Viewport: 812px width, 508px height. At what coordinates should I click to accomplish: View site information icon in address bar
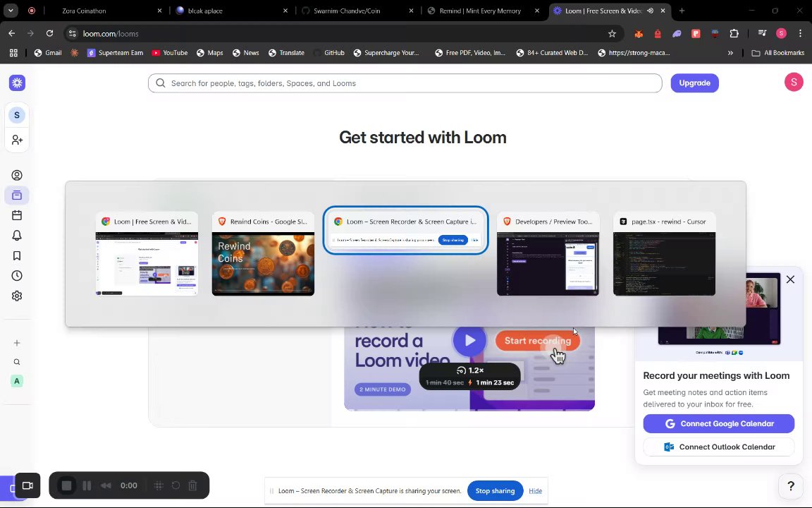(x=73, y=34)
